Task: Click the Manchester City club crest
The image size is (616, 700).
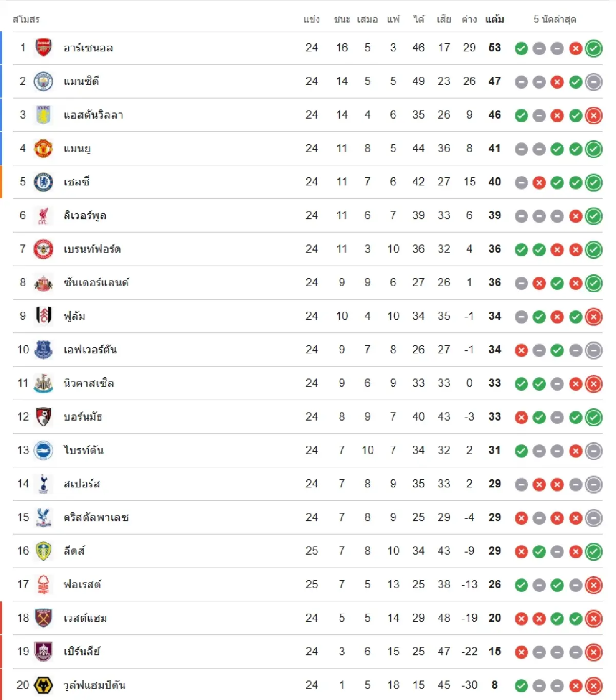Action: pyautogui.click(x=43, y=81)
